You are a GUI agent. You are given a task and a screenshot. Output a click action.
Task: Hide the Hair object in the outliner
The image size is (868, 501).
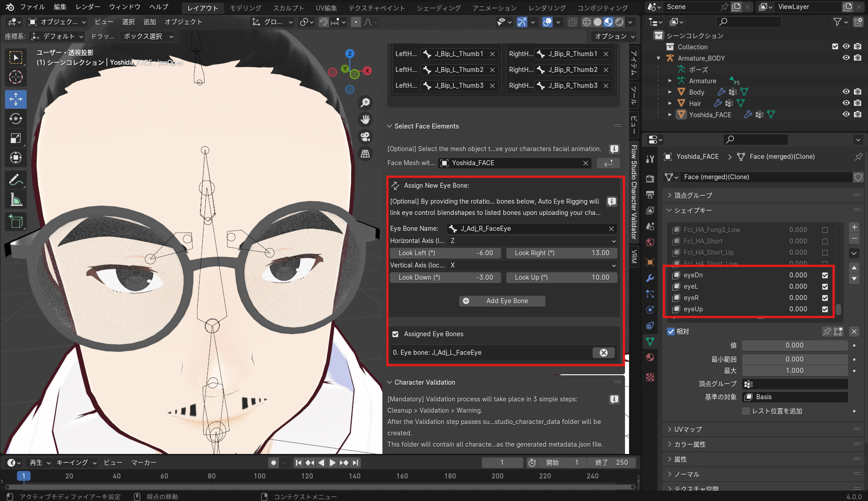coord(846,103)
